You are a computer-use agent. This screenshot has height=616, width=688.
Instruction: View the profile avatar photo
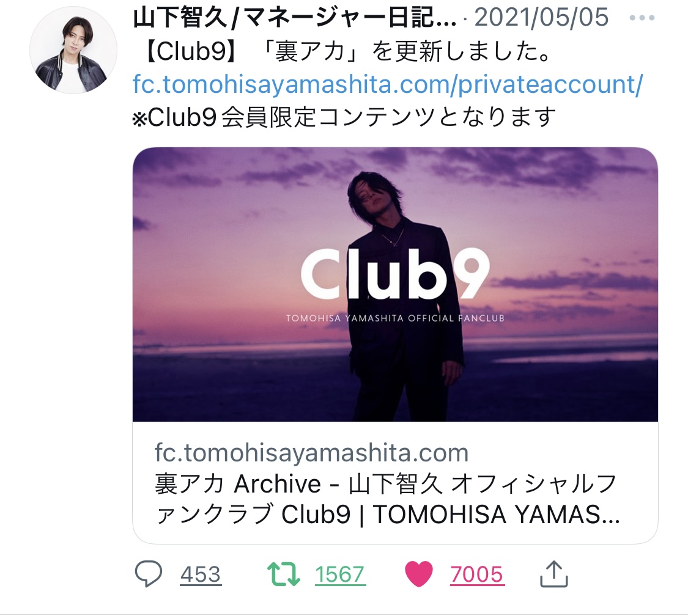click(x=73, y=50)
